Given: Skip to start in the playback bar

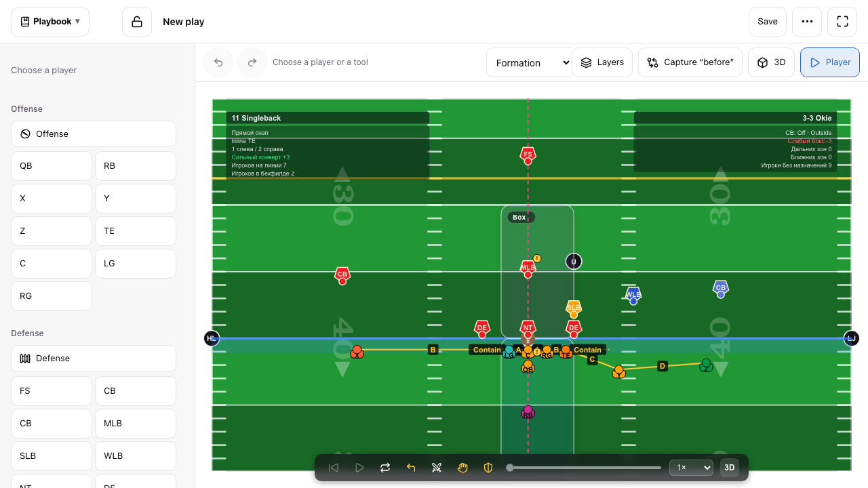Looking at the screenshot, I should pyautogui.click(x=334, y=468).
